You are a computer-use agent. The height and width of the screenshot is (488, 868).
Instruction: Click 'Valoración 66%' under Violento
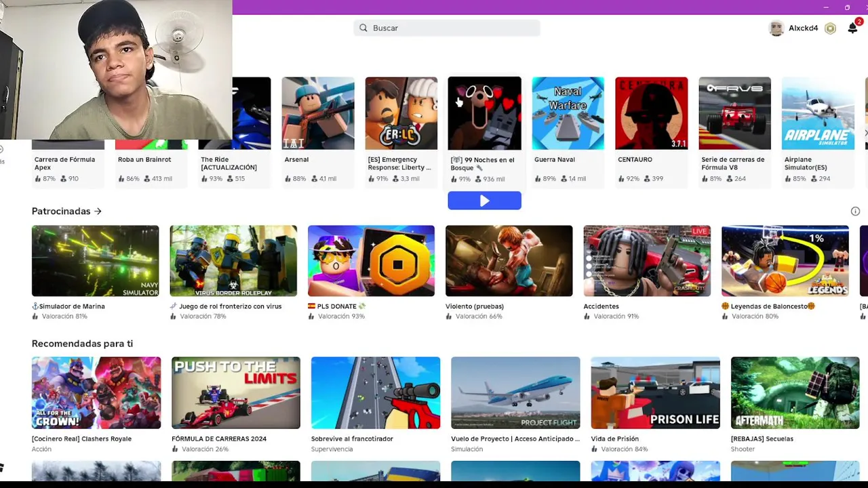coord(479,317)
